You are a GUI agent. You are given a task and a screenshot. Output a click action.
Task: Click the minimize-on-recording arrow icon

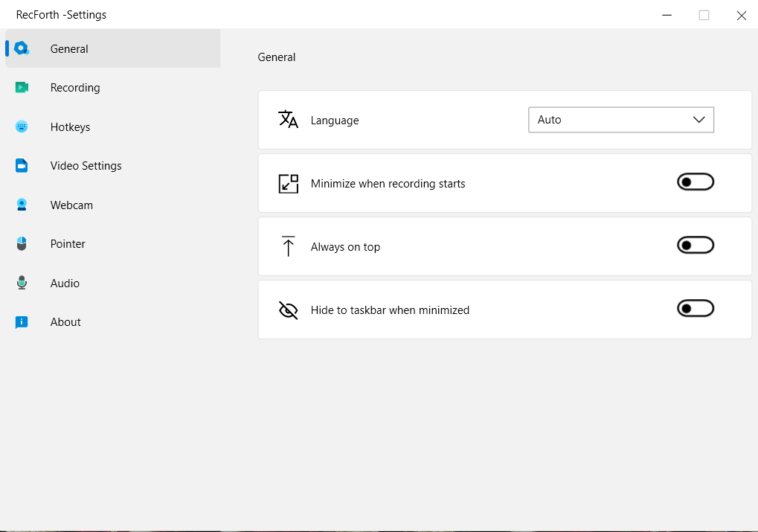click(x=288, y=184)
